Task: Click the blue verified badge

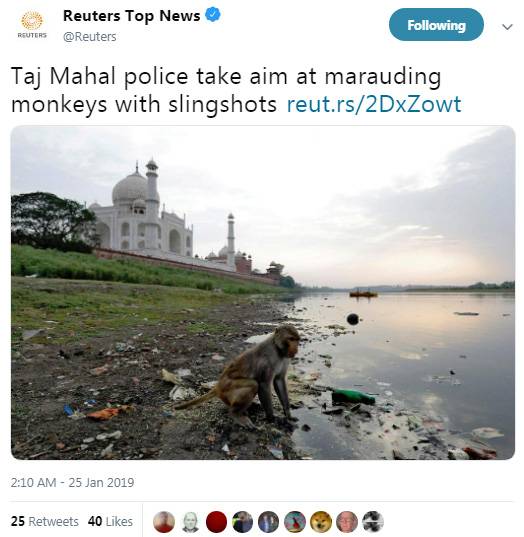Action: (213, 15)
